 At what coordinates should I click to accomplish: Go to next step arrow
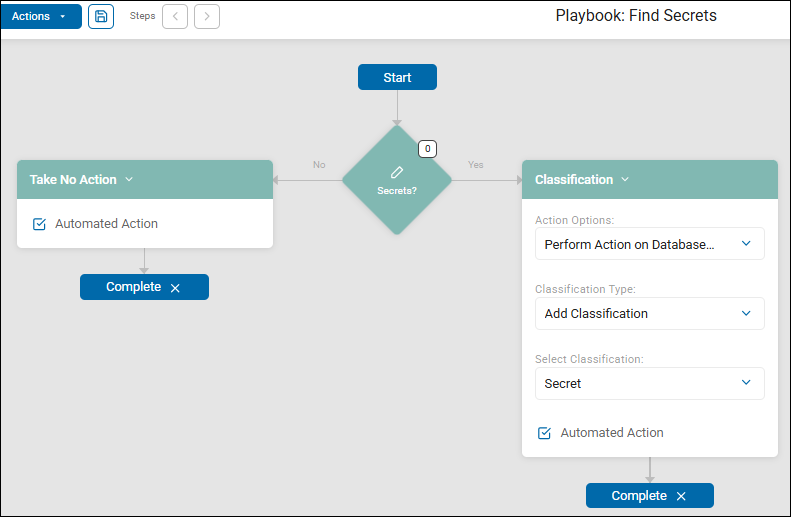click(207, 16)
